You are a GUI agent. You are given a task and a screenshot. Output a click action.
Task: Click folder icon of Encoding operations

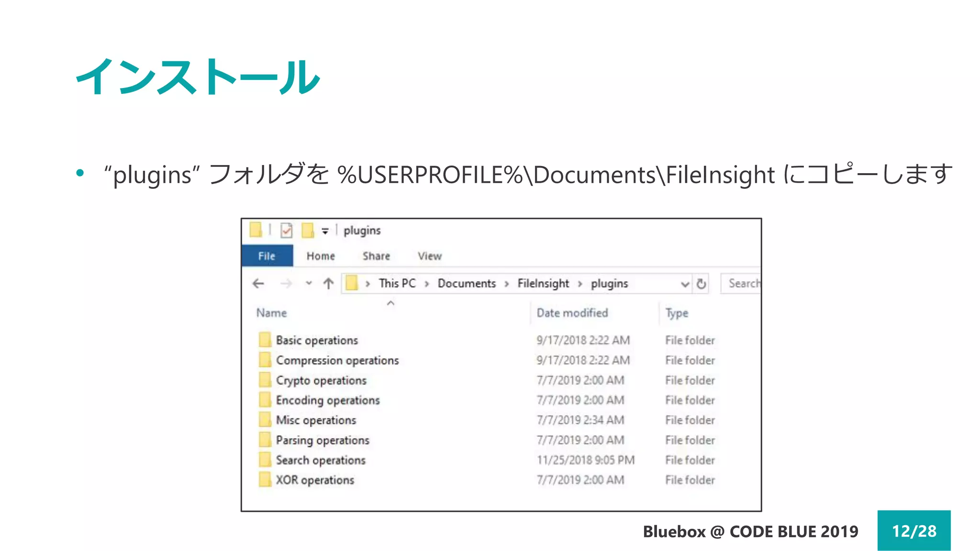tap(265, 399)
